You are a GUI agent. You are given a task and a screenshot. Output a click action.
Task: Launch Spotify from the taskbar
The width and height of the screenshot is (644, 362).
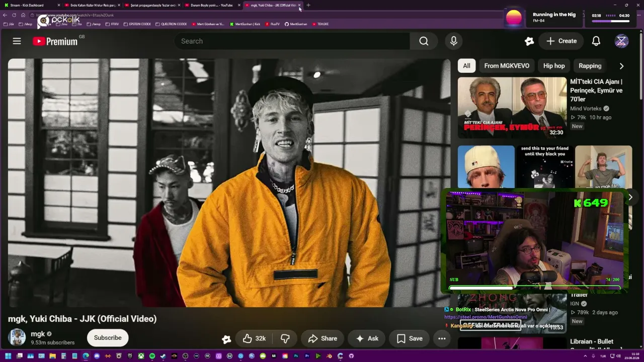point(152,356)
